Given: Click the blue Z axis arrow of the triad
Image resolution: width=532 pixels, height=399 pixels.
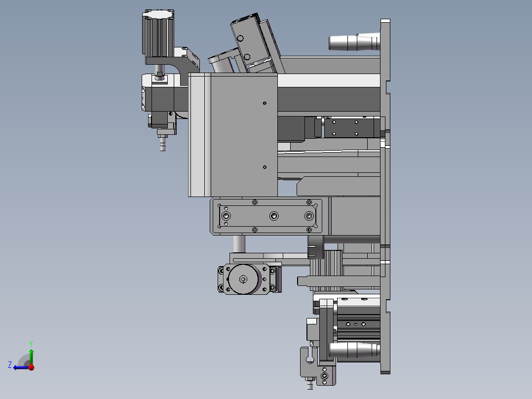Looking at the screenshot, I should point(20,367).
